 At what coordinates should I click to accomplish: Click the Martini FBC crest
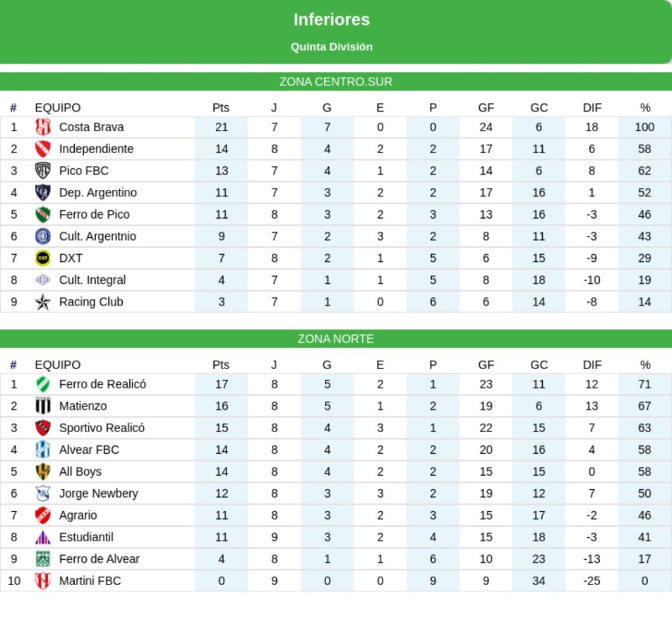click(x=43, y=581)
